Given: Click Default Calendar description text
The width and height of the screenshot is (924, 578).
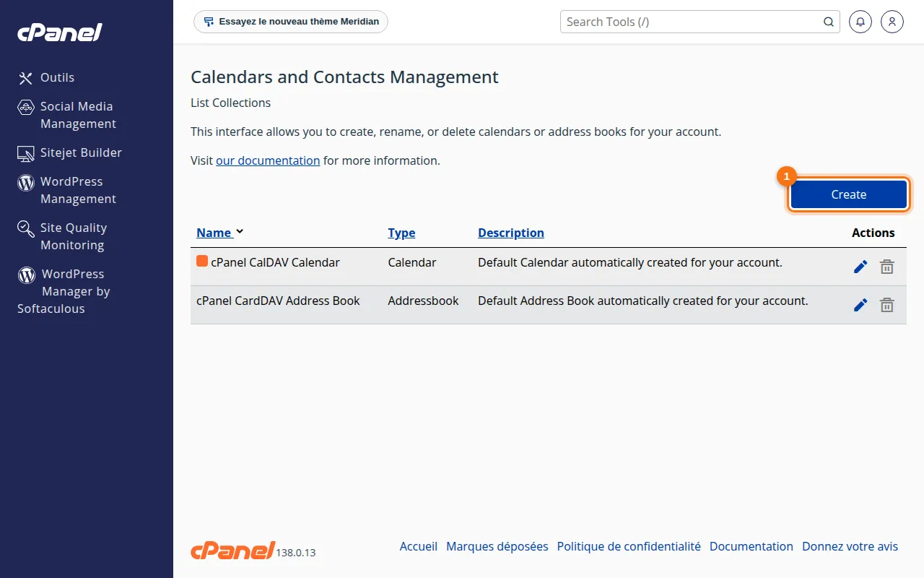Looking at the screenshot, I should pyautogui.click(x=630, y=262).
